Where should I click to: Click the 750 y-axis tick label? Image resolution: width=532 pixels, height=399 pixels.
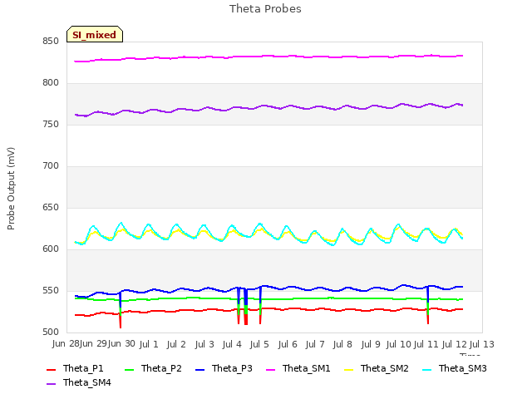[51, 124]
